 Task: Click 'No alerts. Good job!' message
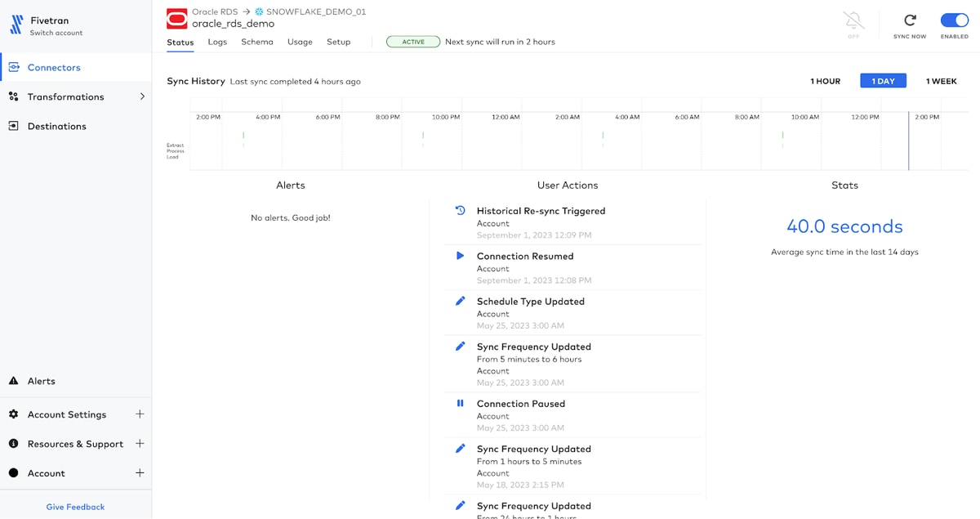pyautogui.click(x=291, y=218)
